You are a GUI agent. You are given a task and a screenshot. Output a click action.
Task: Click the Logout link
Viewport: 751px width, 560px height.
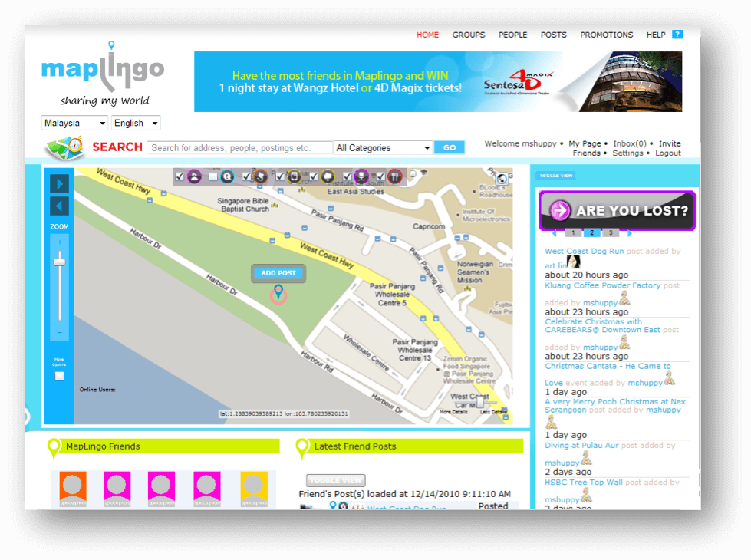pyautogui.click(x=667, y=153)
